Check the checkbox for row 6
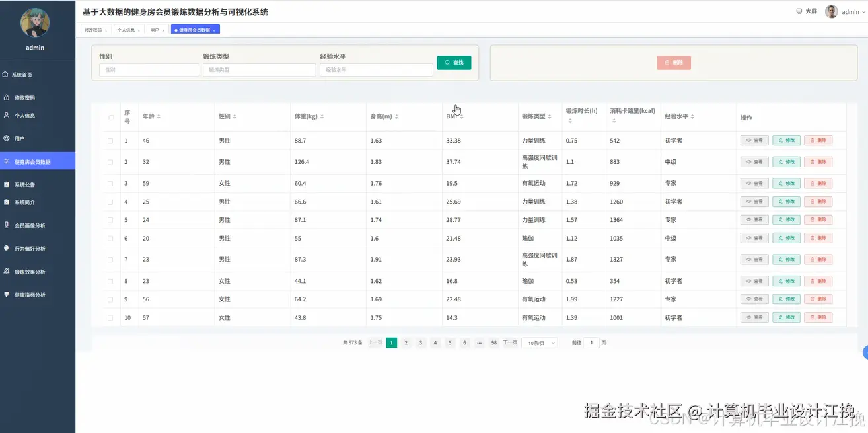868x433 pixels. coord(110,238)
